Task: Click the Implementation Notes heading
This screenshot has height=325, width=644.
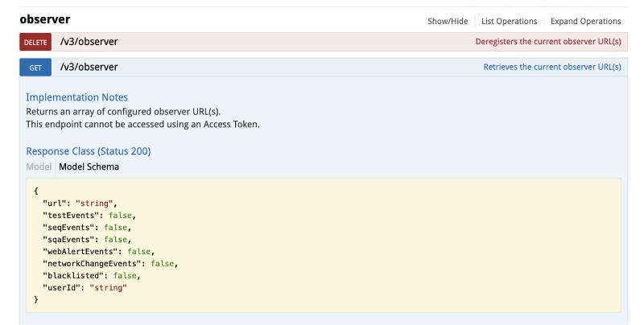Action: coord(76,97)
